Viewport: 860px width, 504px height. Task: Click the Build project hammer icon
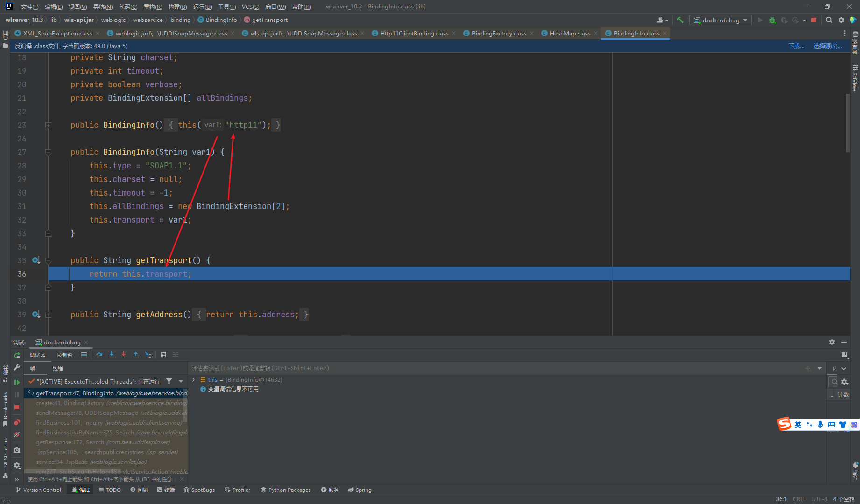coord(680,20)
